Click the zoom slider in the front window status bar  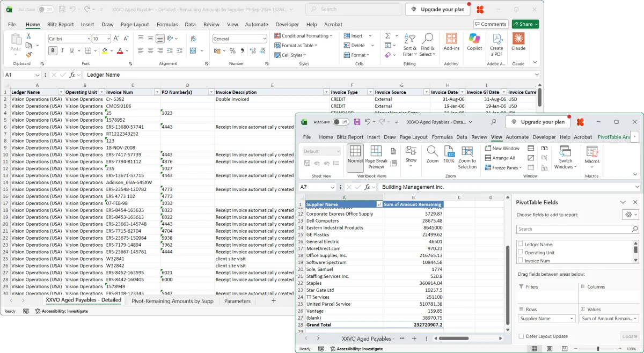(x=598, y=349)
